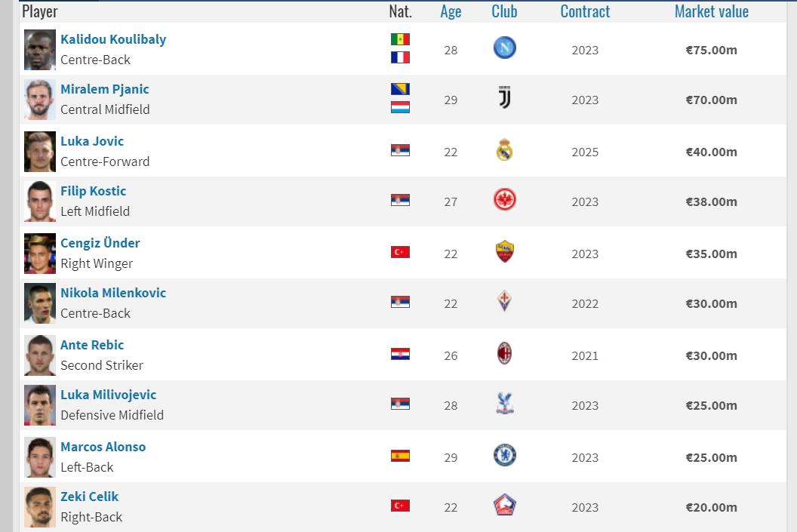Open the AC Milan club badge

point(504,354)
